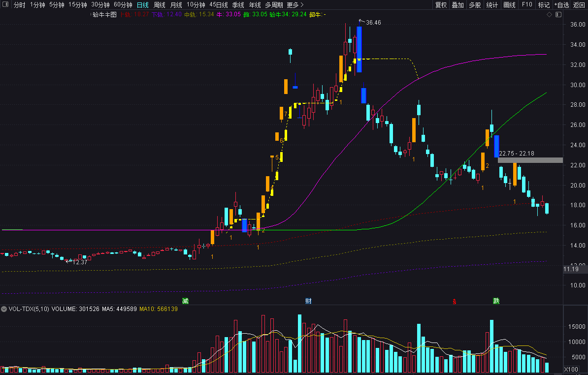
Task: Select the 周线 weekly chart tab
Action: pyautogui.click(x=160, y=5)
